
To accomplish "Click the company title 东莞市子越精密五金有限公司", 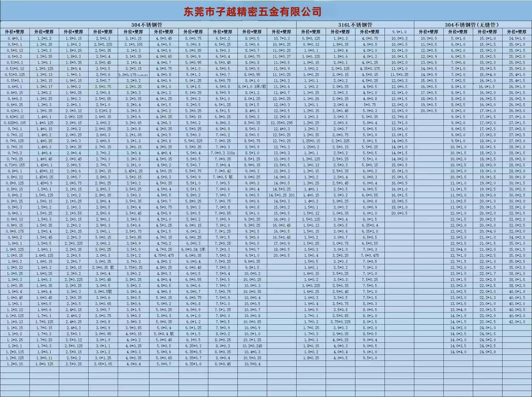I will point(253,12).
